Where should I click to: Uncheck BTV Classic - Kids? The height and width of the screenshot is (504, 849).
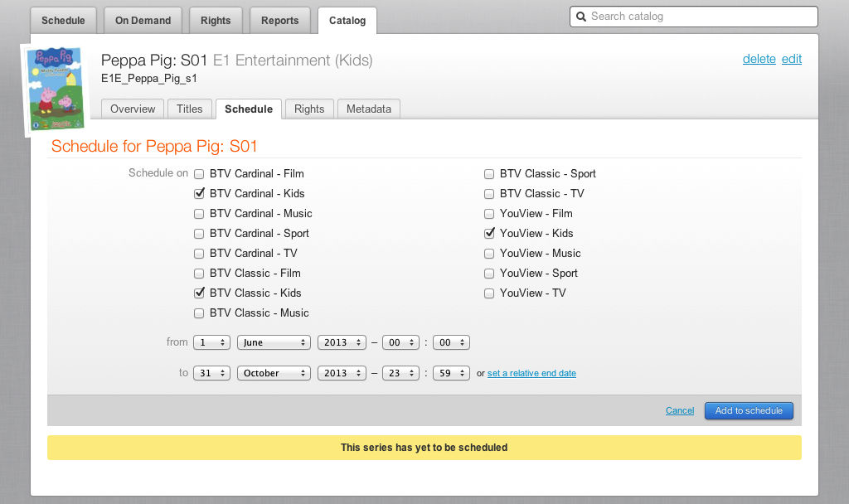point(199,293)
